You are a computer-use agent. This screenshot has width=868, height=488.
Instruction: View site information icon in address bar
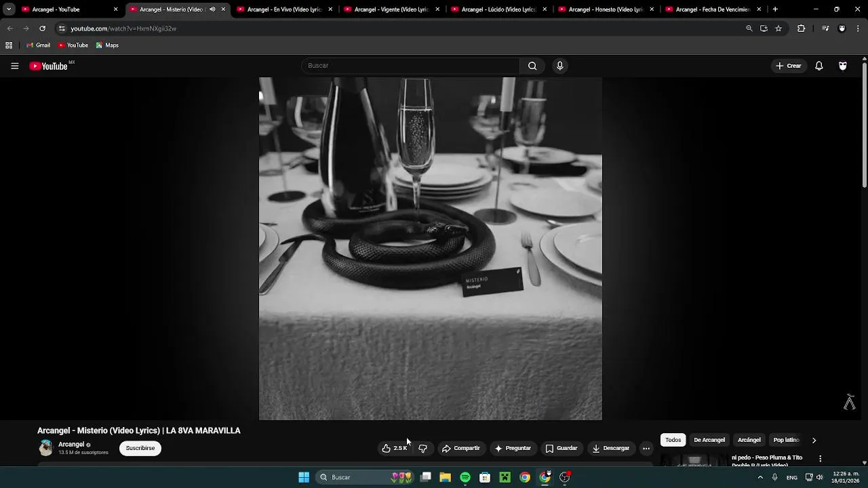(x=62, y=28)
